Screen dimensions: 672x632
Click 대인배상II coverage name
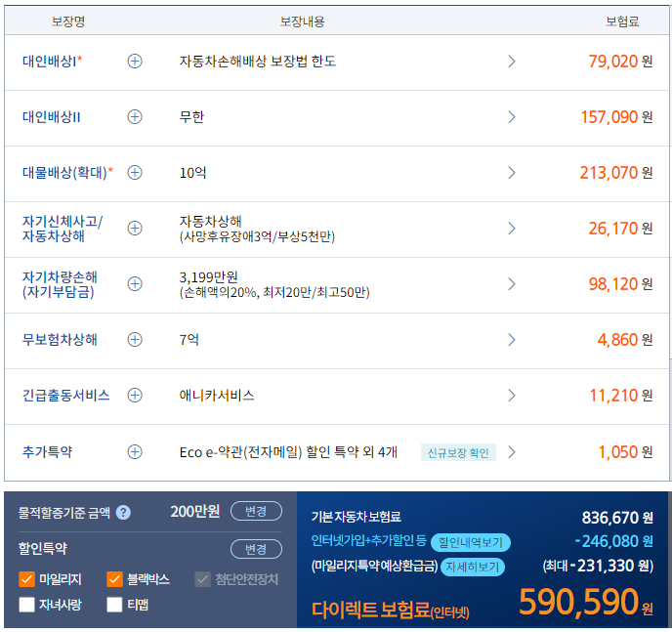pyautogui.click(x=52, y=117)
